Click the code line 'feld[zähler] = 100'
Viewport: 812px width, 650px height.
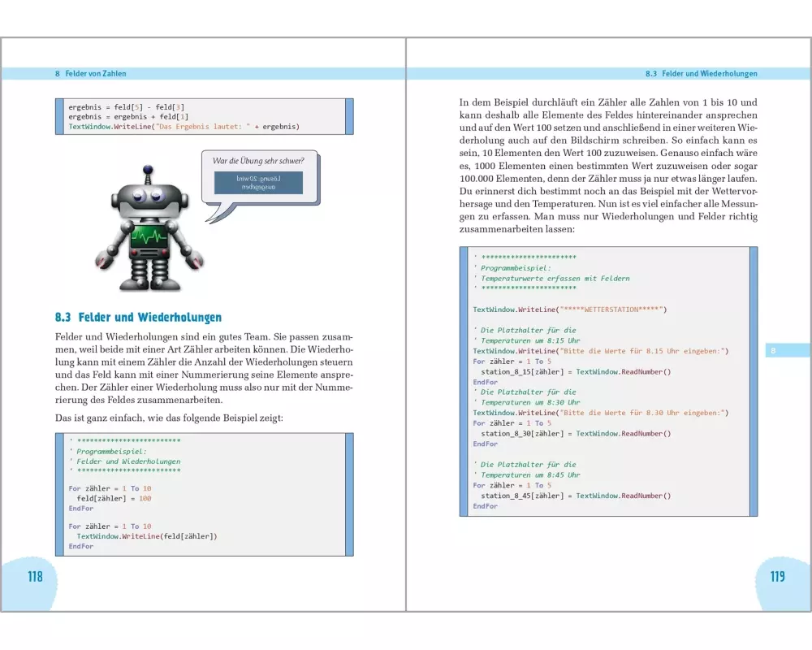point(114,498)
